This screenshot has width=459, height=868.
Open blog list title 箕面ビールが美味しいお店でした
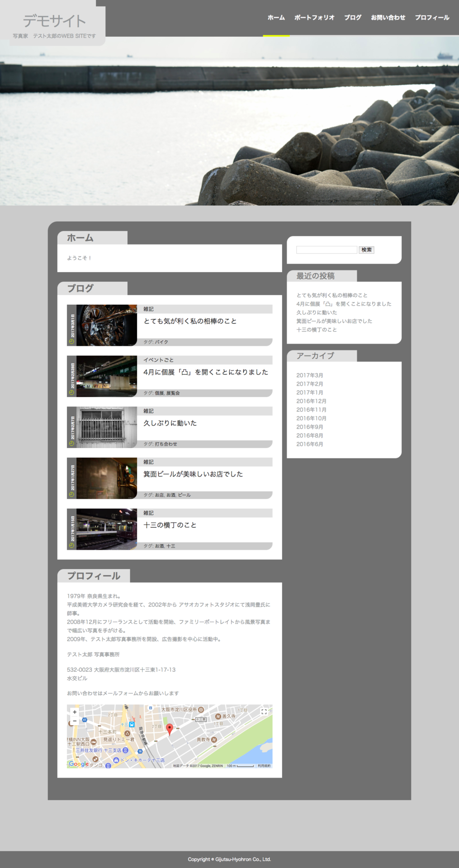193,474
